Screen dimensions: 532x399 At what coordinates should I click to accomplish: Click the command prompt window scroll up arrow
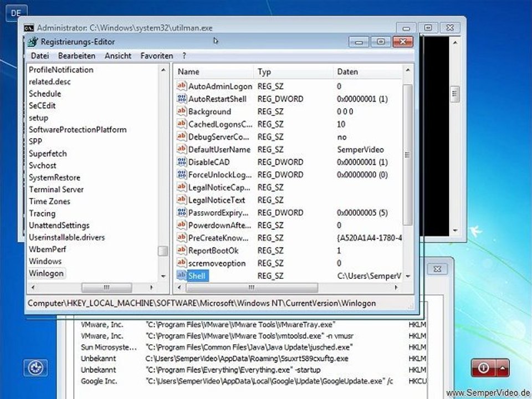pyautogui.click(x=455, y=43)
